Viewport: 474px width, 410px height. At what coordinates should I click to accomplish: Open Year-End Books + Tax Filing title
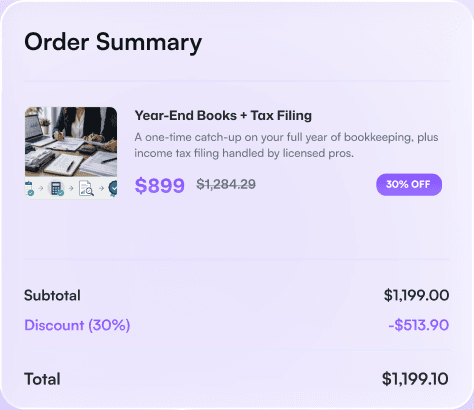pos(223,116)
